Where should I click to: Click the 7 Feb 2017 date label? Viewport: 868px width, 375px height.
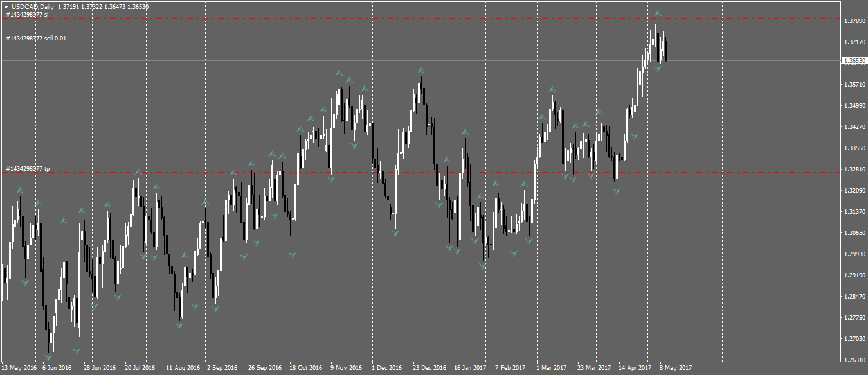tap(511, 369)
